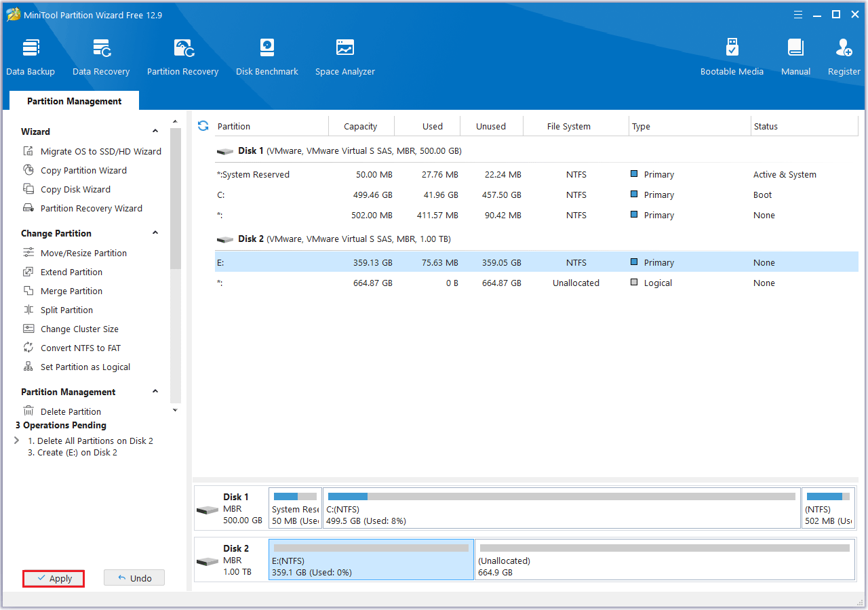Select the Unallocated 664.9 GB block in the disk map
Image resolution: width=868 pixels, height=610 pixels.
click(x=665, y=560)
